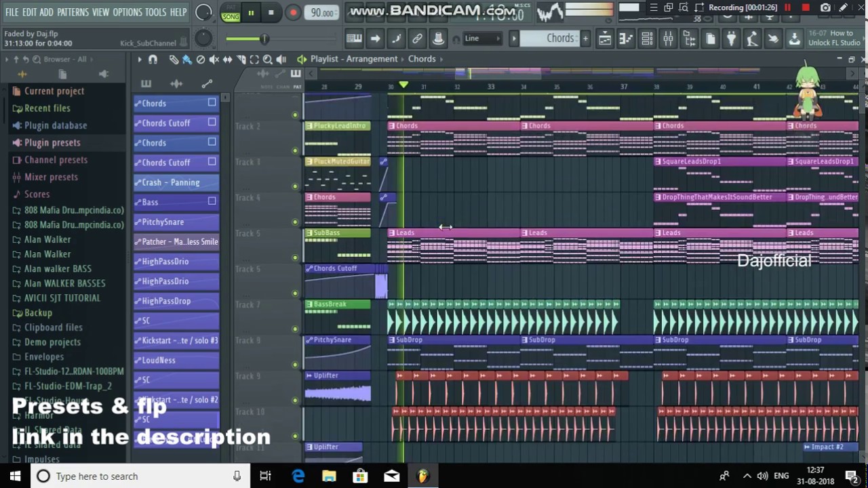Toggle the box on the Bass pattern

tap(212, 201)
